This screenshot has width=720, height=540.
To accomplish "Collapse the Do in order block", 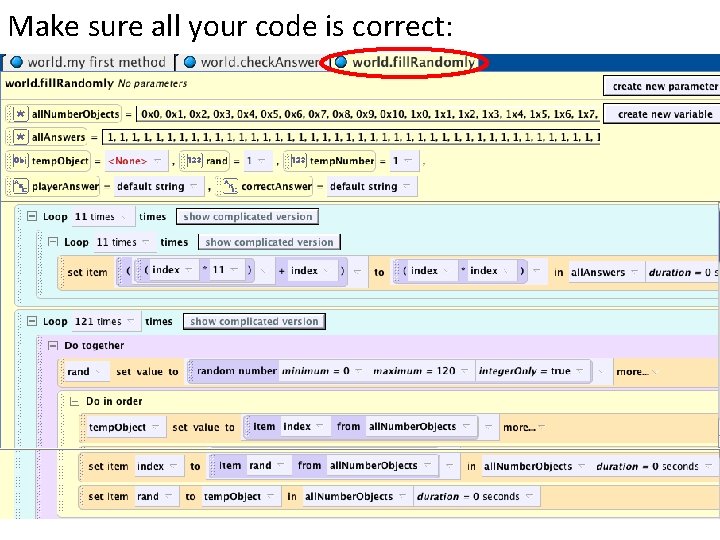I will coord(74,401).
